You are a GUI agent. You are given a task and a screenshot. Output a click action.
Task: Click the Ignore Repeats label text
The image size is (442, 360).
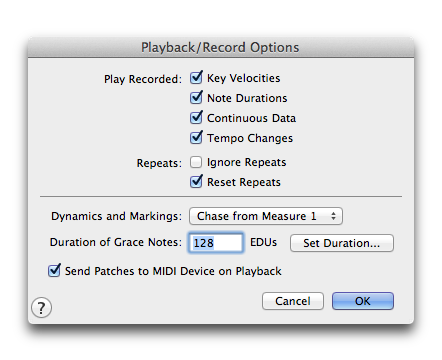(247, 162)
